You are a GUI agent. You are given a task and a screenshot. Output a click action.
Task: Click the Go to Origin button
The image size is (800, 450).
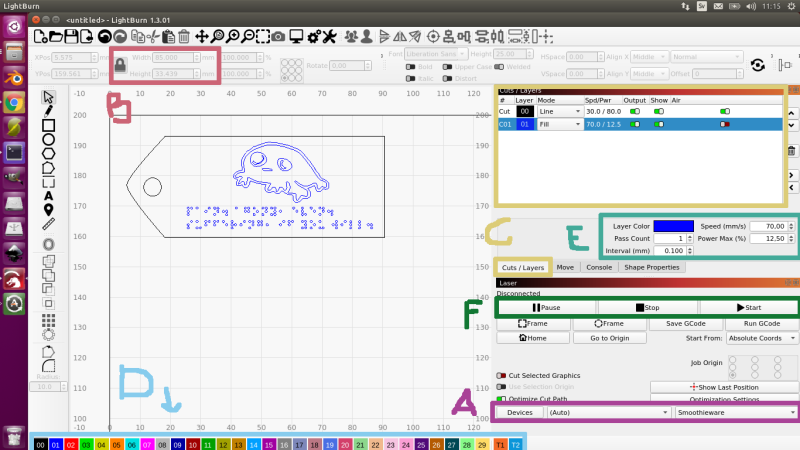610,338
